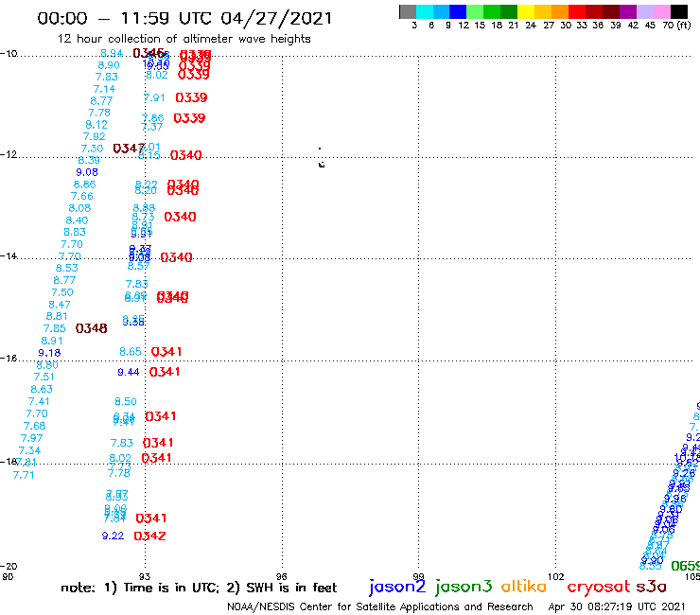Viewport: 700px width, 615px height.
Task: Click the wave height reading 7.71
Action: (24, 475)
